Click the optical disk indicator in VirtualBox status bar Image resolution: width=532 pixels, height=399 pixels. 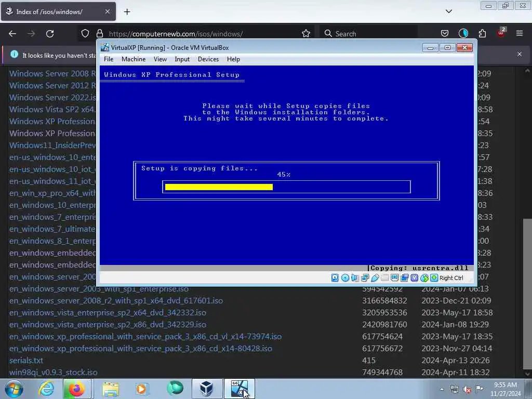pos(345,278)
